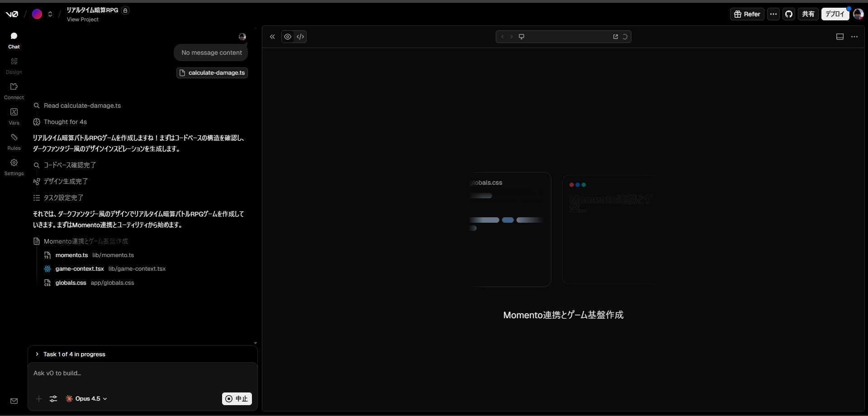Open the Design panel in the sidebar
Screen dimensions: 868x416
coord(14,64)
